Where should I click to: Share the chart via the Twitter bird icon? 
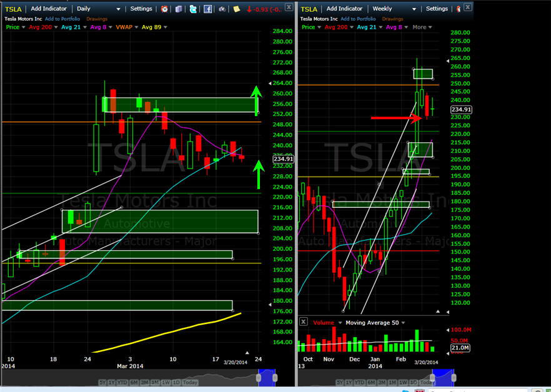(193, 9)
